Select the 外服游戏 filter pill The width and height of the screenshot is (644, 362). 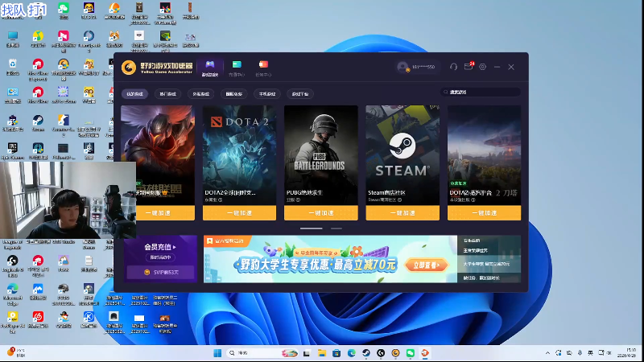200,94
